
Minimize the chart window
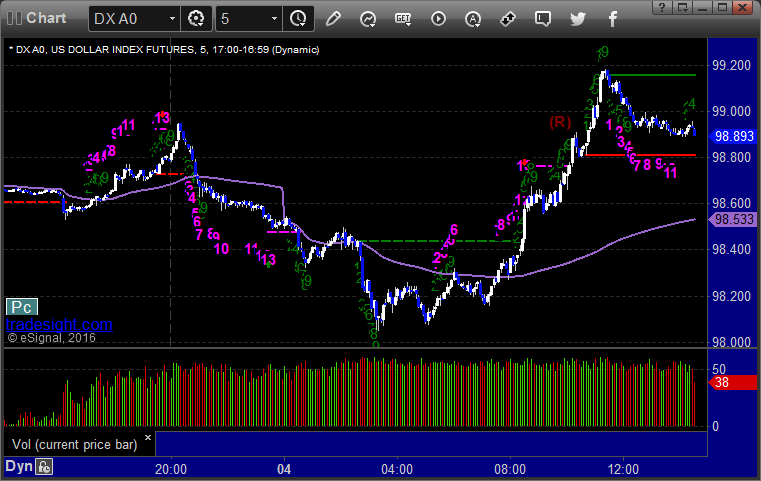pyautogui.click(x=702, y=7)
